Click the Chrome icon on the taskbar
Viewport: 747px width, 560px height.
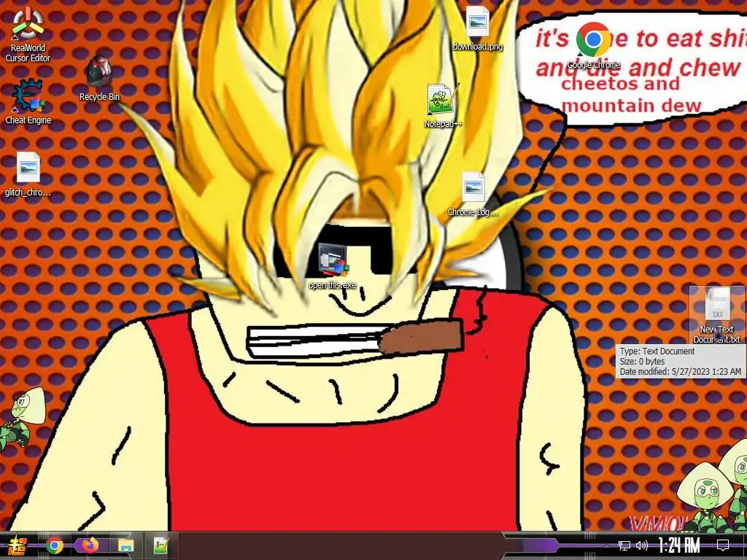click(54, 545)
